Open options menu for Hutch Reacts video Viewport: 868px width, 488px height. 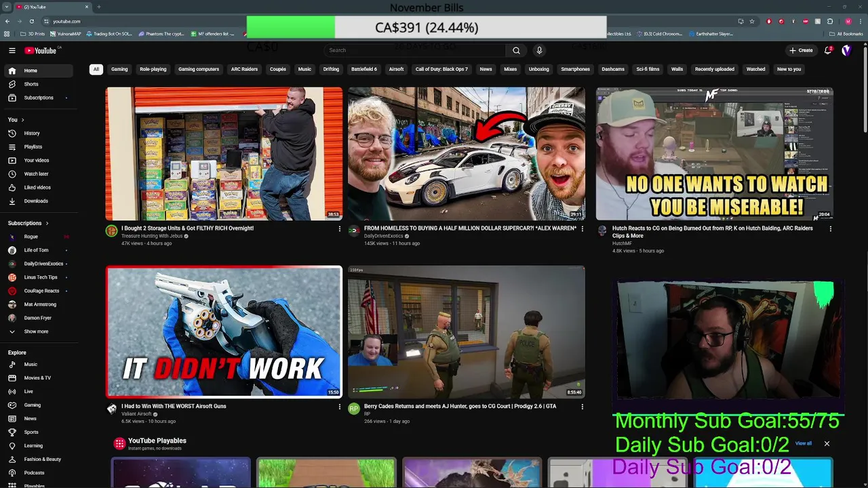830,229
